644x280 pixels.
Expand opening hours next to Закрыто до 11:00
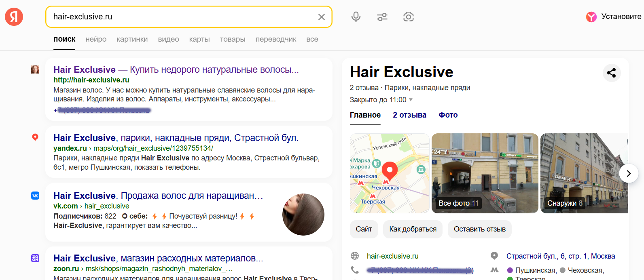click(411, 100)
